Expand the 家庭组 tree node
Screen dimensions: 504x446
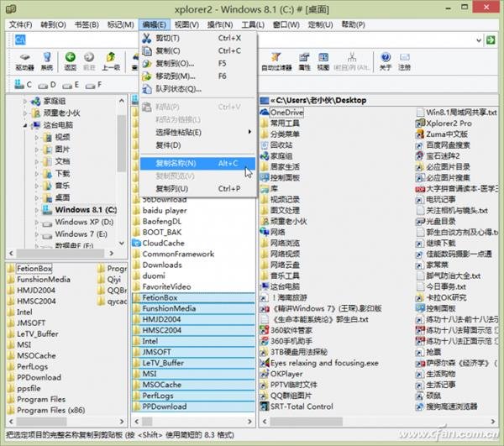pyautogui.click(x=25, y=102)
